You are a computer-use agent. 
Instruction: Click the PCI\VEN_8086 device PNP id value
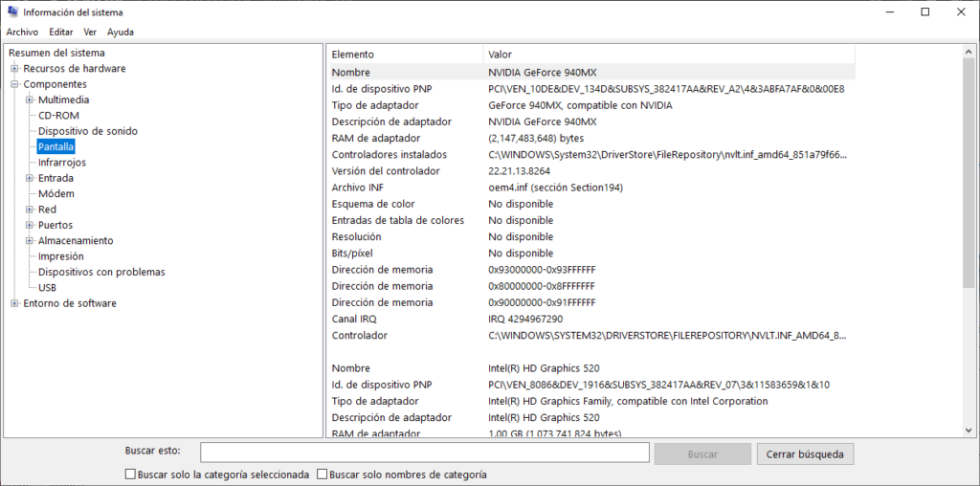(658, 385)
